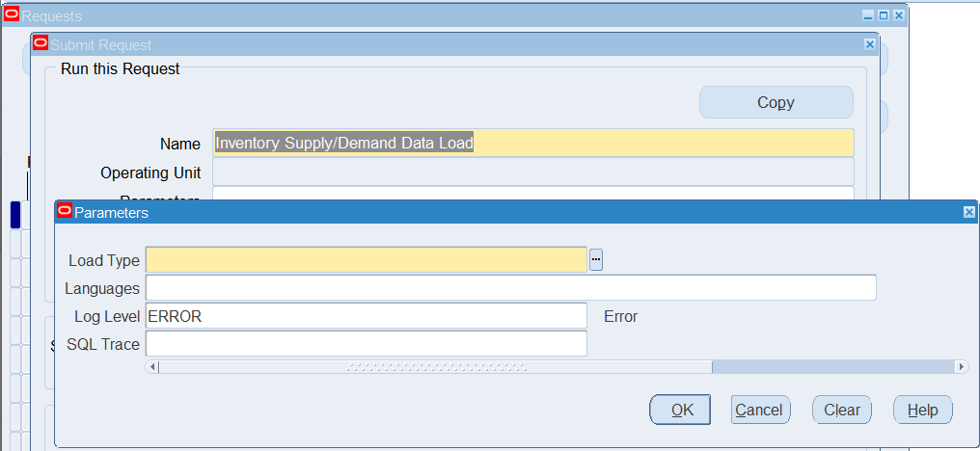Open the Load Type list of values

(x=596, y=259)
